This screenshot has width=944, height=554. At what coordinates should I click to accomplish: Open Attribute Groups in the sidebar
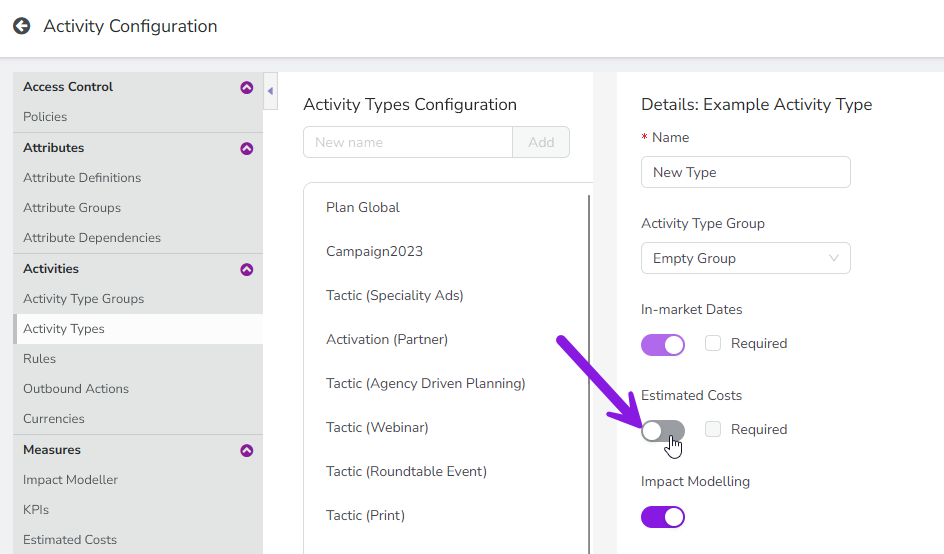point(72,208)
